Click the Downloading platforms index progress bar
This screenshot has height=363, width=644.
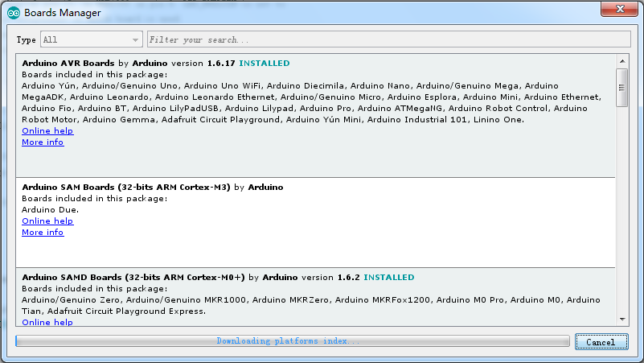coord(293,340)
